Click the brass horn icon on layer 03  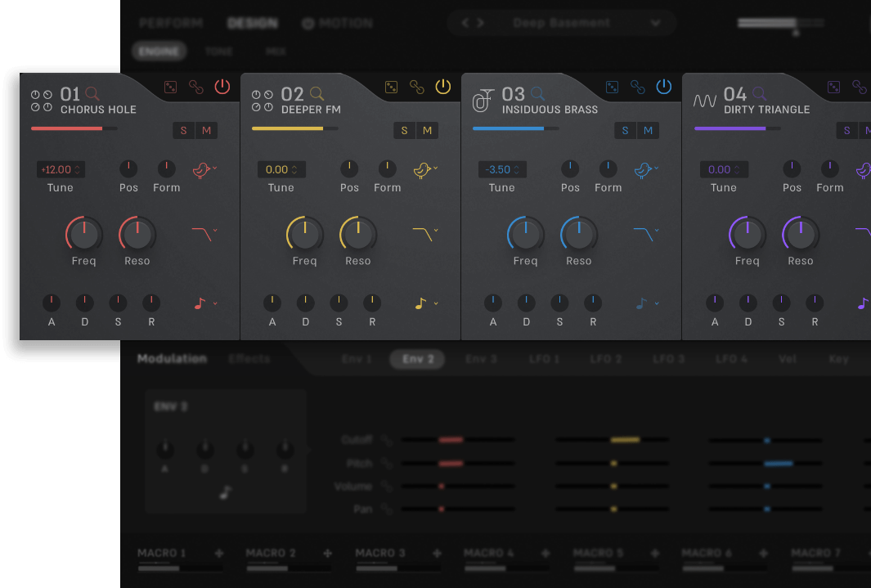483,101
